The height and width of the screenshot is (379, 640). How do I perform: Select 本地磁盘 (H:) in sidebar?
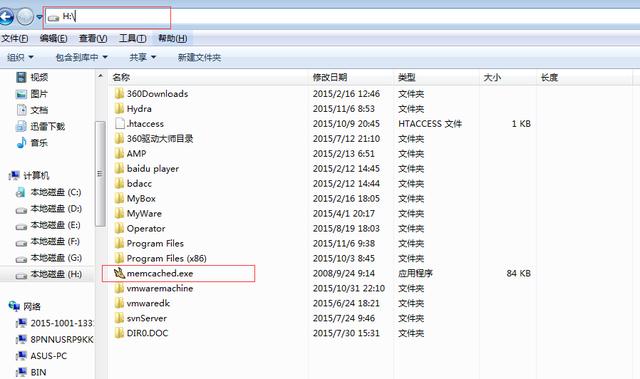(49, 274)
